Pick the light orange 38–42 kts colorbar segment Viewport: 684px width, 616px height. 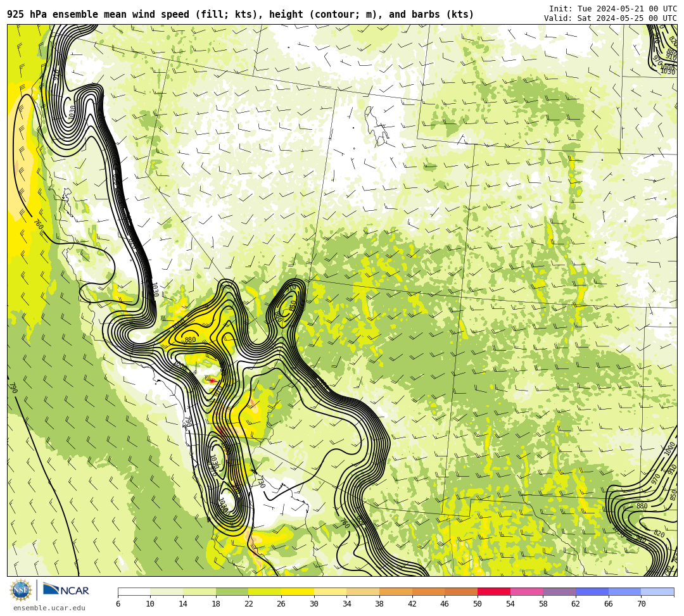[x=396, y=591]
